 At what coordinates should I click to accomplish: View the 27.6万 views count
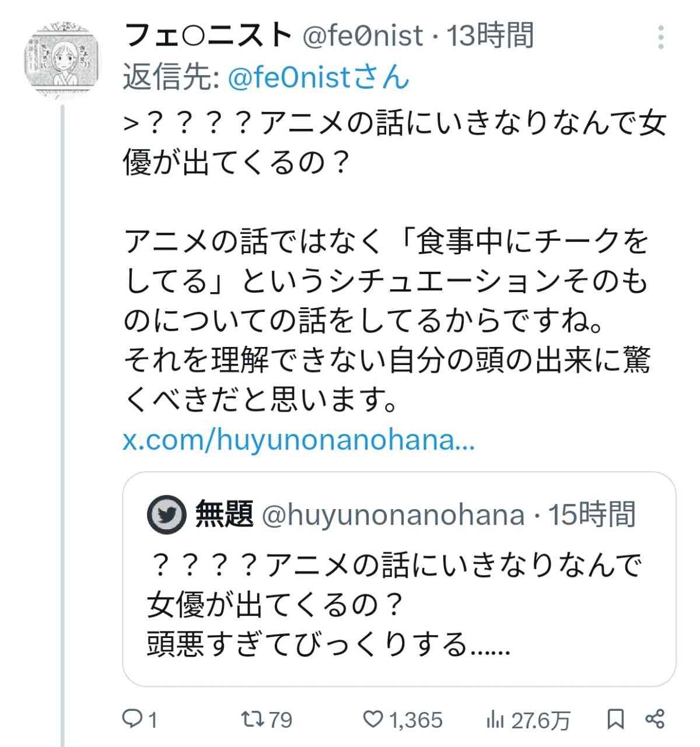point(540,721)
